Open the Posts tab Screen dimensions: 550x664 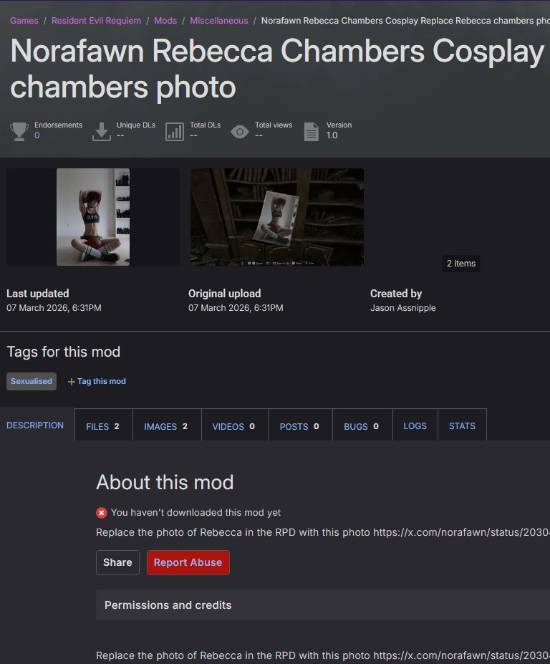(300, 425)
